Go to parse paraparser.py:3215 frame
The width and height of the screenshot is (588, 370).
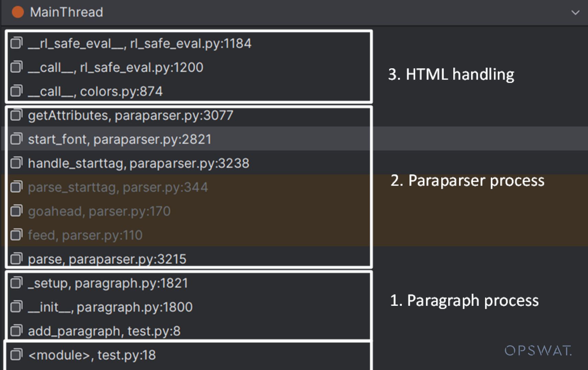[x=107, y=259]
